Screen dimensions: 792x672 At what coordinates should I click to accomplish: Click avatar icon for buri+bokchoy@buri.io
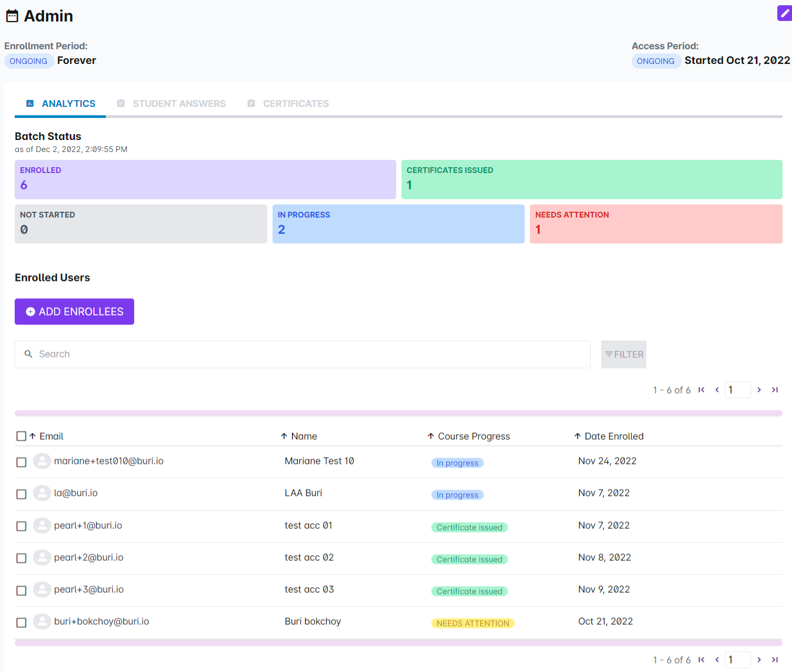42,622
